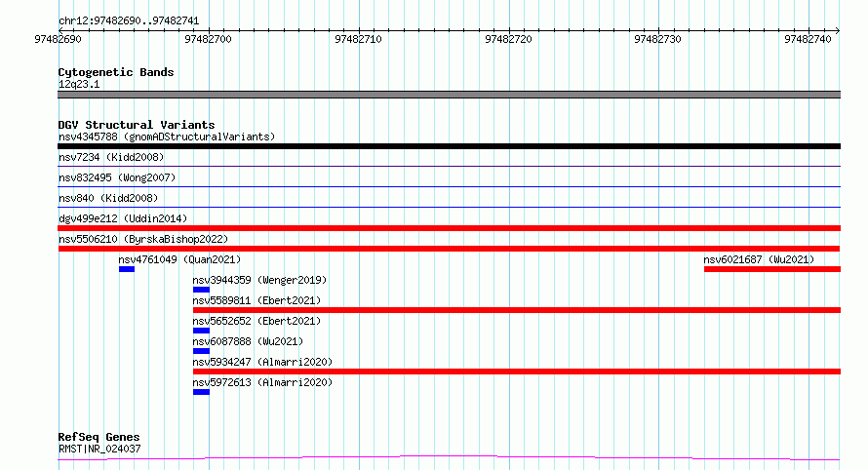Click the DGV Structural Variants track title
The image size is (868, 470).
(x=137, y=125)
